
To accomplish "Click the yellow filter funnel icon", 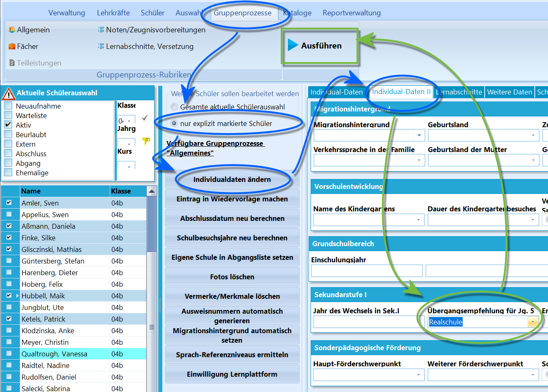I will coord(146,141).
